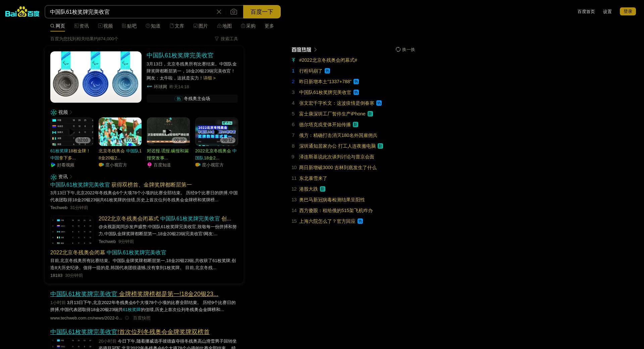Click the Baidu logo
The width and height of the screenshot is (644, 349).
22,12
